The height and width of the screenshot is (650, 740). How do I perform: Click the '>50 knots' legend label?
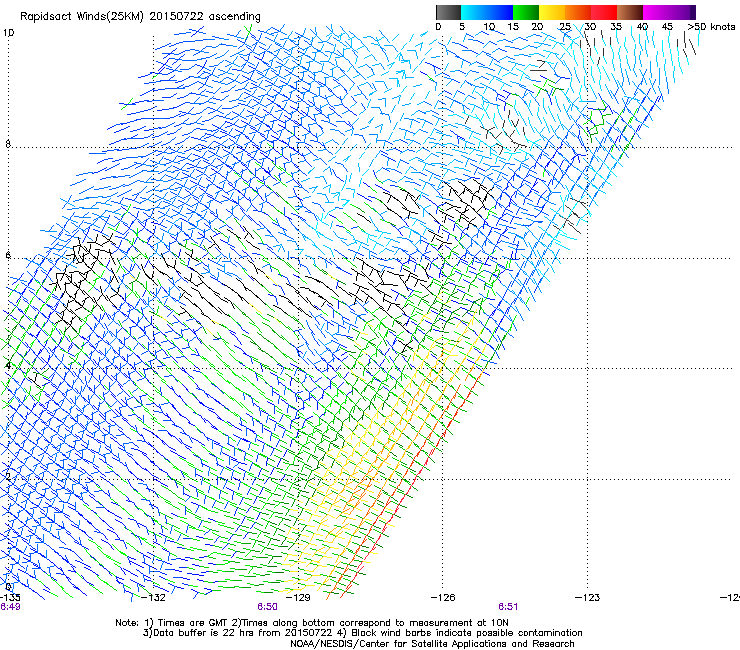711,27
